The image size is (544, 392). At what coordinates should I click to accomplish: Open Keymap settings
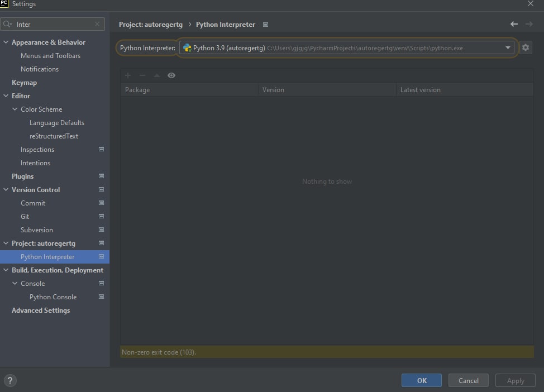pos(24,83)
